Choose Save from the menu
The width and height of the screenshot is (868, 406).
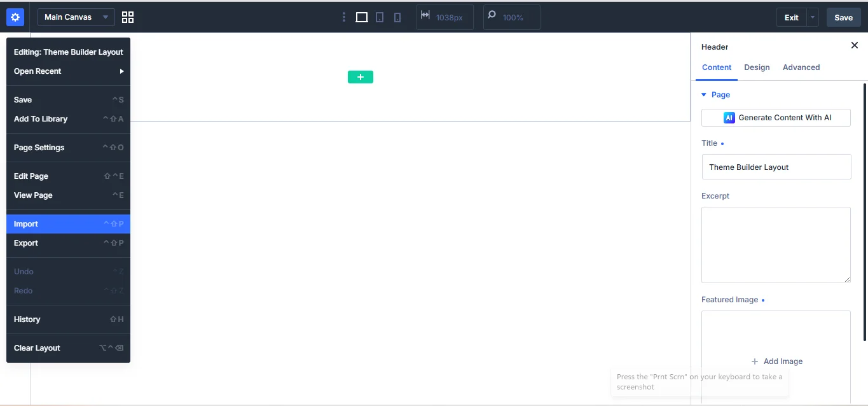(69, 100)
